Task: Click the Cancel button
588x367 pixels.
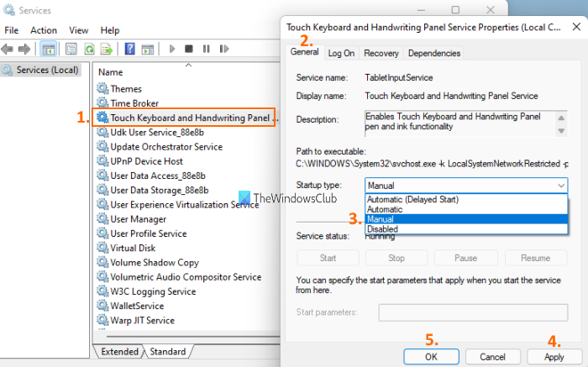Action: point(493,357)
